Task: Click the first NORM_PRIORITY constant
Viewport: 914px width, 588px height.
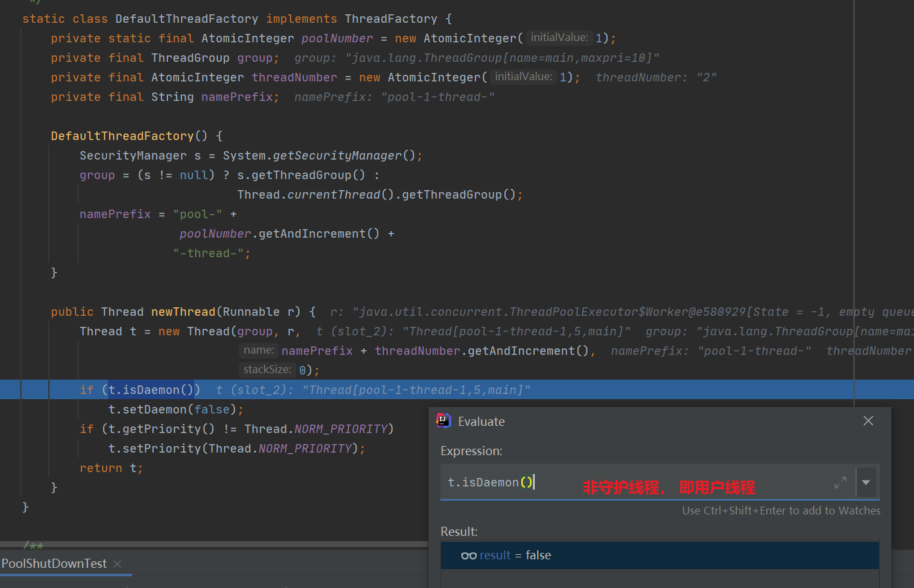Action: [x=341, y=429]
